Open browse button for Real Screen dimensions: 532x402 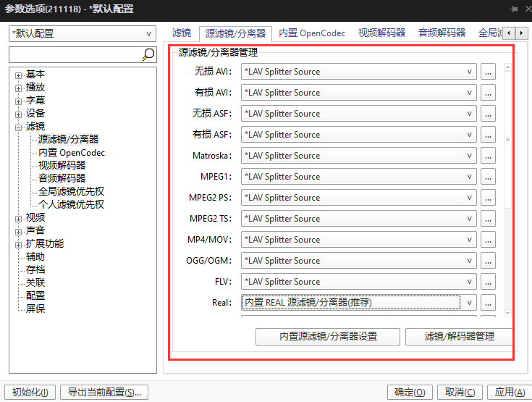[x=489, y=303]
